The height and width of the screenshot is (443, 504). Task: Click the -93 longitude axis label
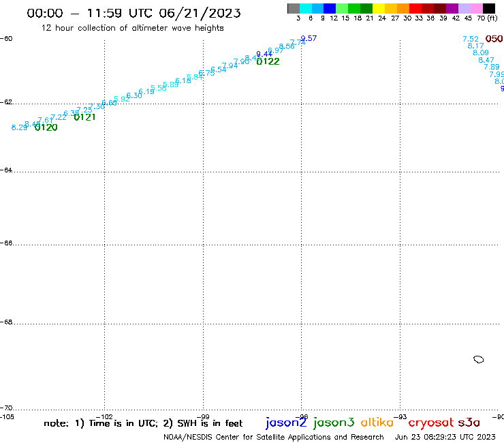click(400, 417)
